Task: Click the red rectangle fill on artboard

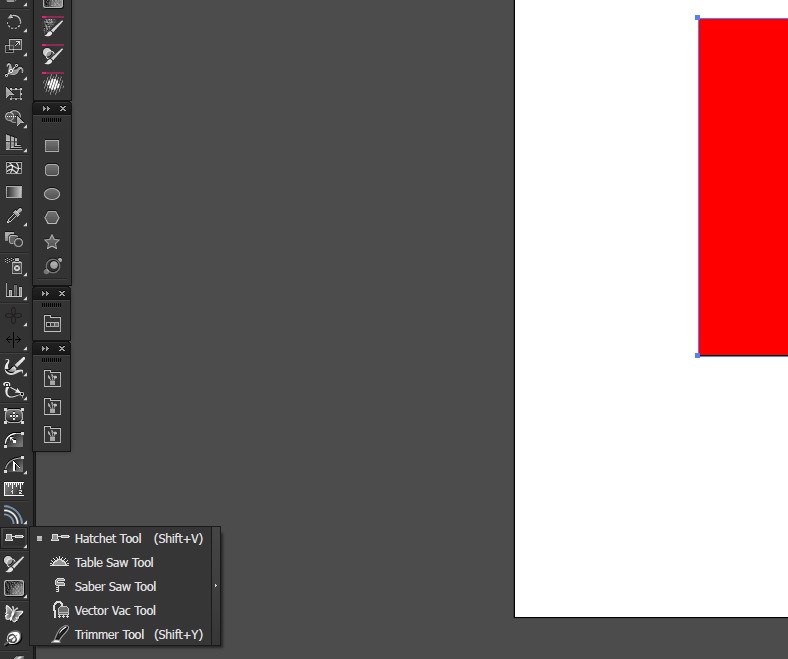Action: pyautogui.click(x=744, y=187)
